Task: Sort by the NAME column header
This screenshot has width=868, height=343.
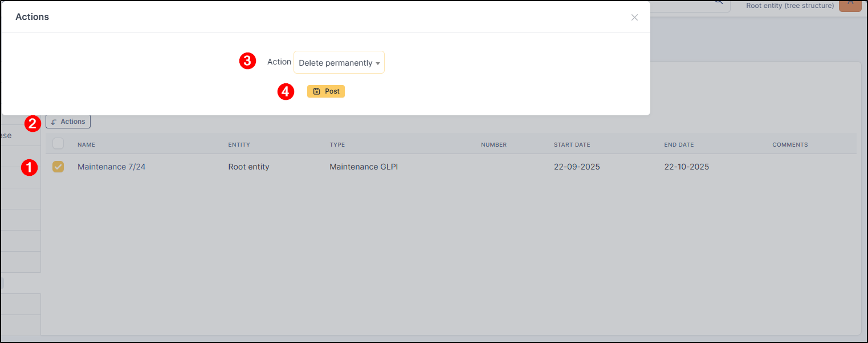Action: (x=86, y=145)
